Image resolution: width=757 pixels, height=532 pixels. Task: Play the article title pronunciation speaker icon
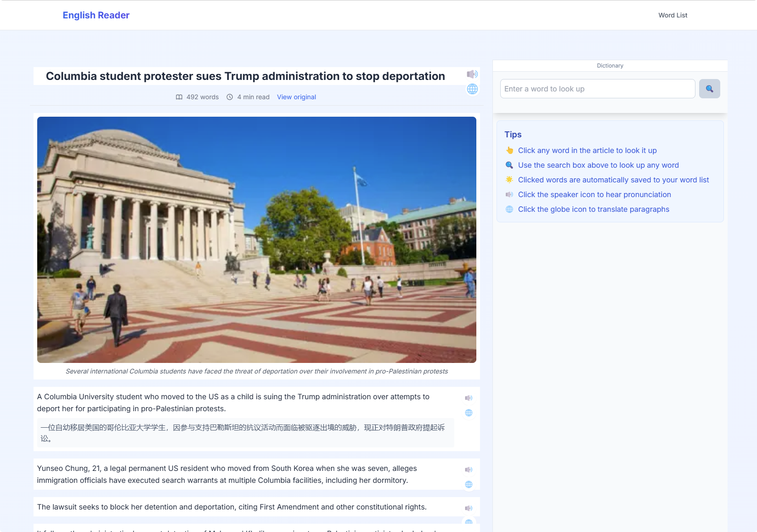point(472,74)
